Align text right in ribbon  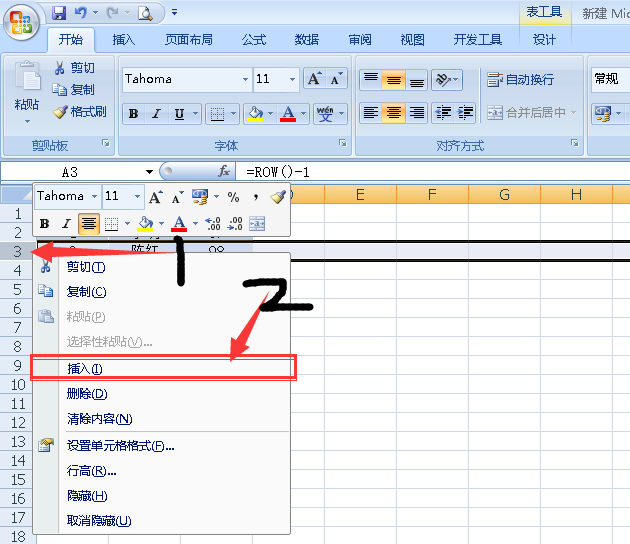coord(416,113)
